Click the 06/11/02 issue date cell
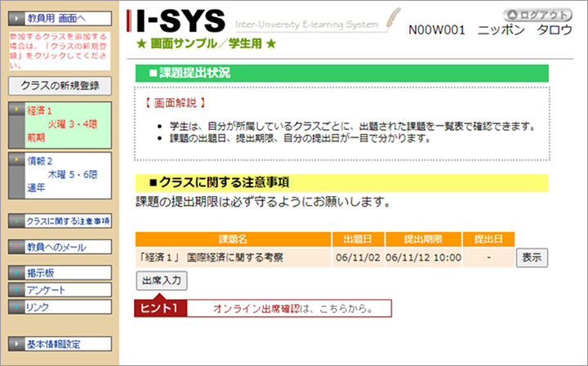The width and height of the screenshot is (588, 366). coord(359,257)
